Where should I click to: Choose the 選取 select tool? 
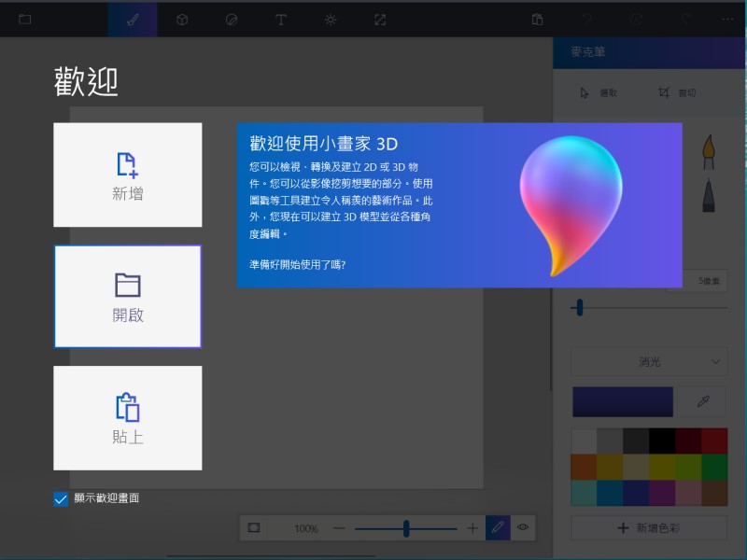tap(599, 92)
